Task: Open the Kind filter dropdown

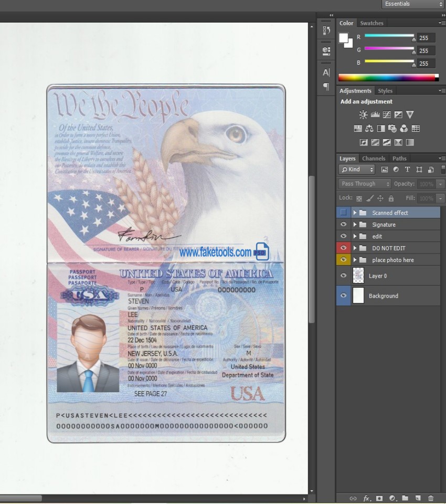Action: tap(357, 170)
